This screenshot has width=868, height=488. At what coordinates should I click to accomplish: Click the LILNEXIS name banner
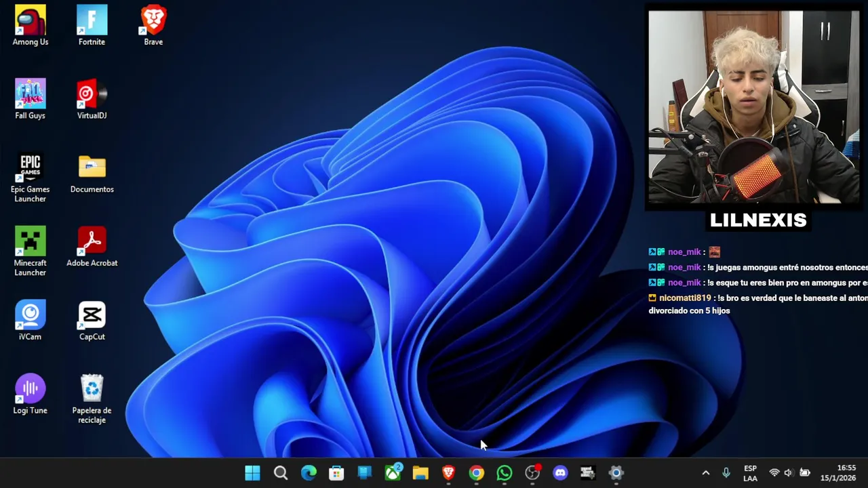point(758,220)
